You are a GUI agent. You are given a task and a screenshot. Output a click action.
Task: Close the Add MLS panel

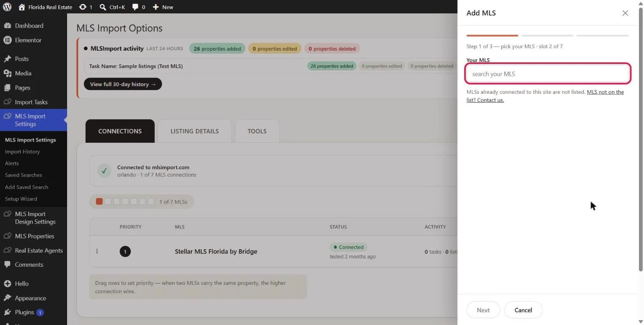(625, 13)
